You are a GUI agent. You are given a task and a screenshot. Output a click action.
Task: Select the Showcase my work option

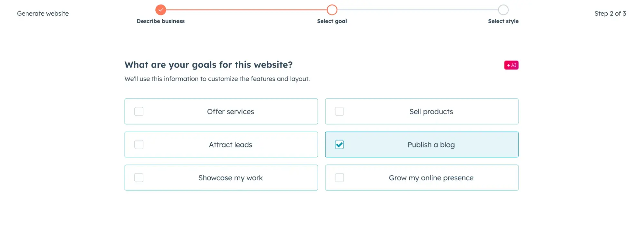[x=139, y=177]
